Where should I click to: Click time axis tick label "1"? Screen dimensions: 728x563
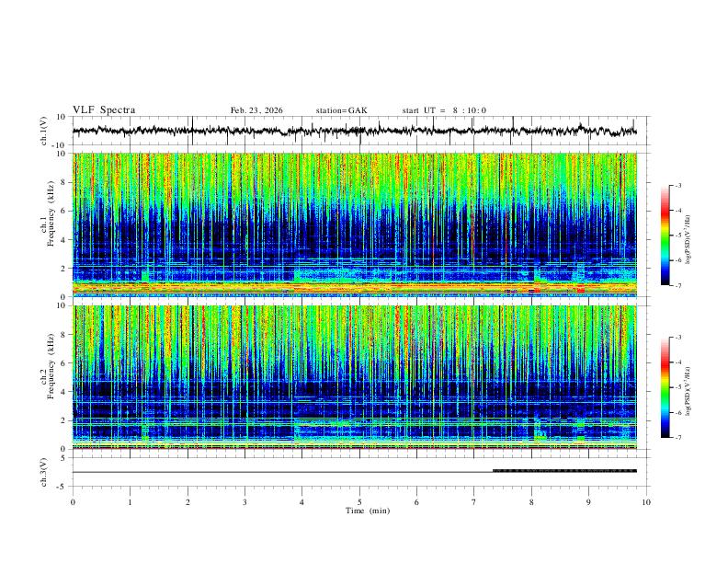point(130,502)
